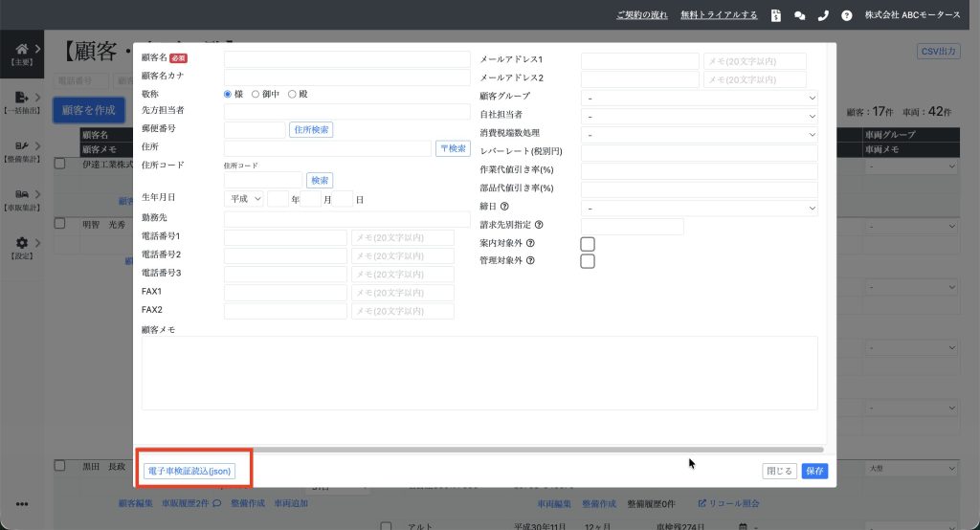The width and height of the screenshot is (980, 530).
Task: Open the 消費税端数処理 dropdown
Action: coord(699,134)
